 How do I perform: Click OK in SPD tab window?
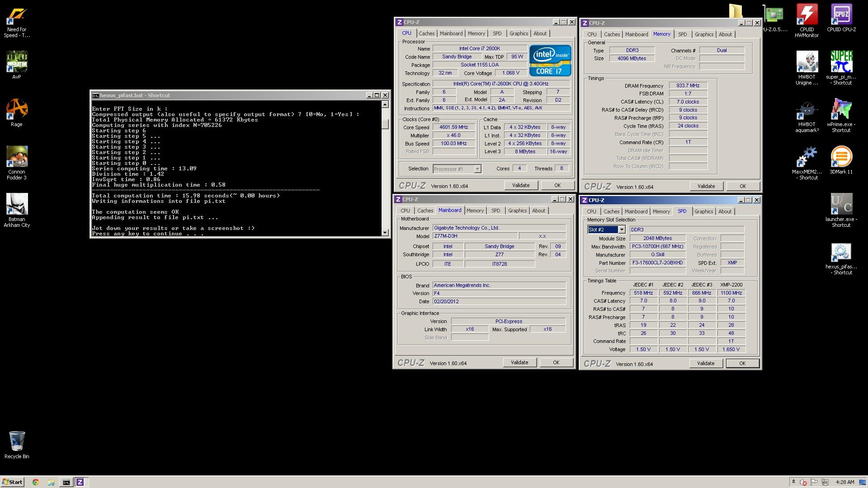pyautogui.click(x=742, y=363)
